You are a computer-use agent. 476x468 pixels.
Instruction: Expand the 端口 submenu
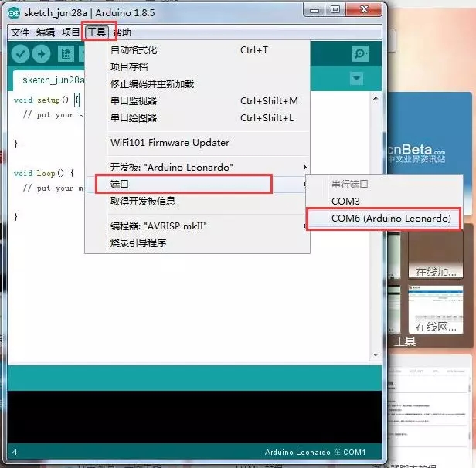point(197,184)
